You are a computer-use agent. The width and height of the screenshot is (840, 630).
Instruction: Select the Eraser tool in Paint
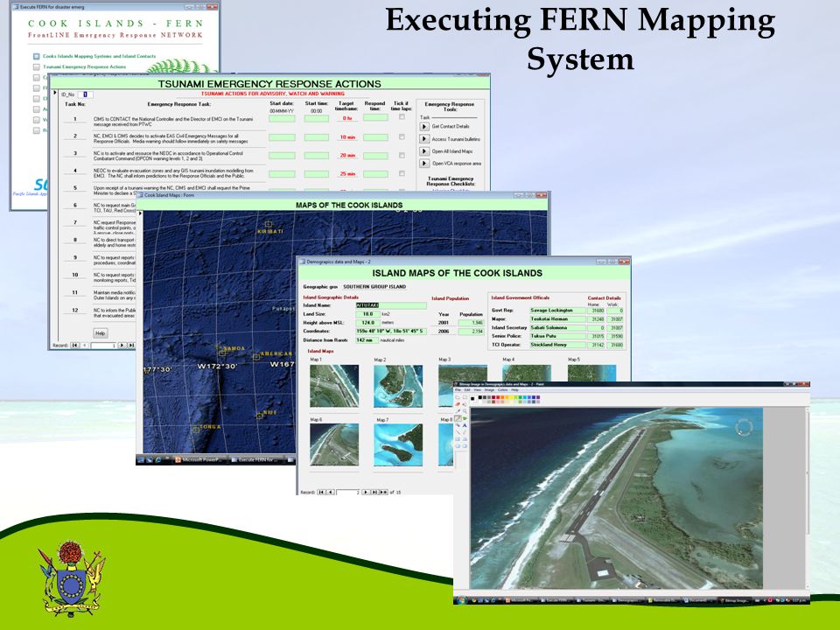click(x=458, y=404)
